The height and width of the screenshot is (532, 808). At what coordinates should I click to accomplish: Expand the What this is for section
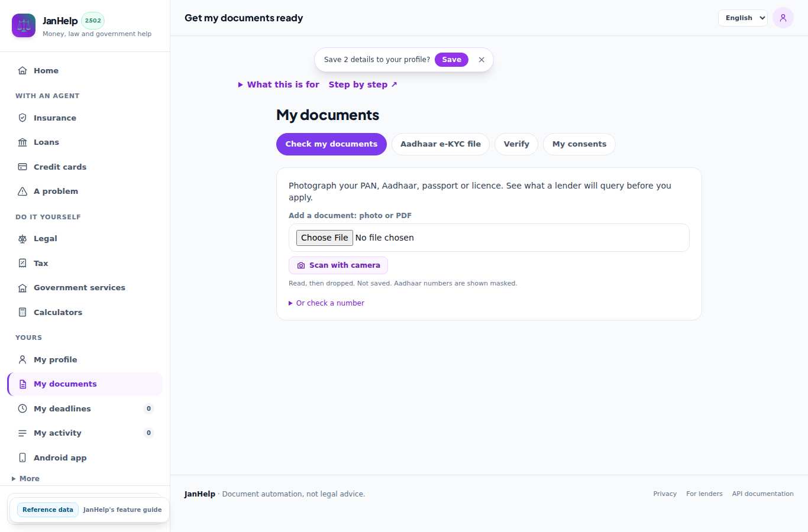pos(279,85)
